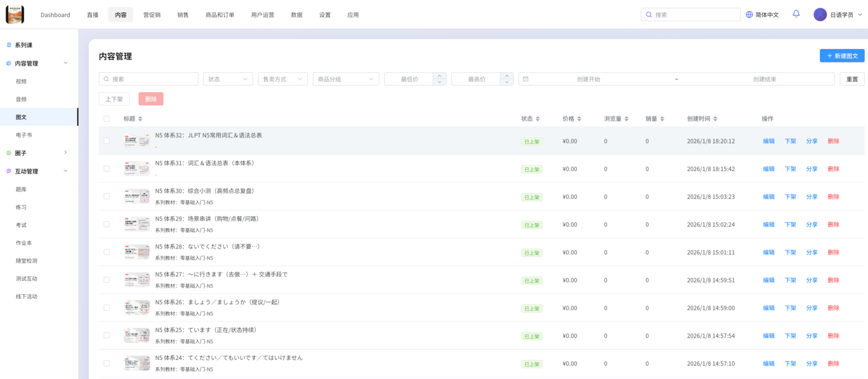Select 线下活动 in the sidebar
The width and height of the screenshot is (868, 379).
coord(27,296)
